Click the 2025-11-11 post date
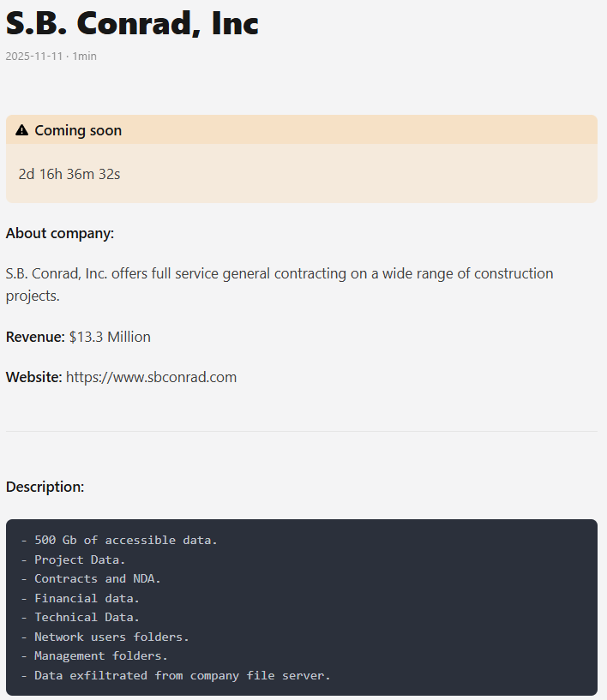 point(33,56)
